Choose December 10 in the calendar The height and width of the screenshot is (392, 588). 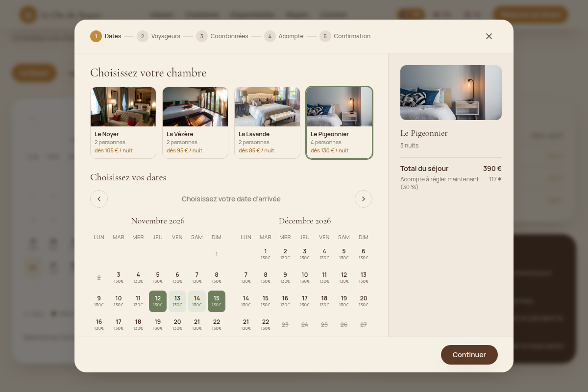(x=305, y=277)
